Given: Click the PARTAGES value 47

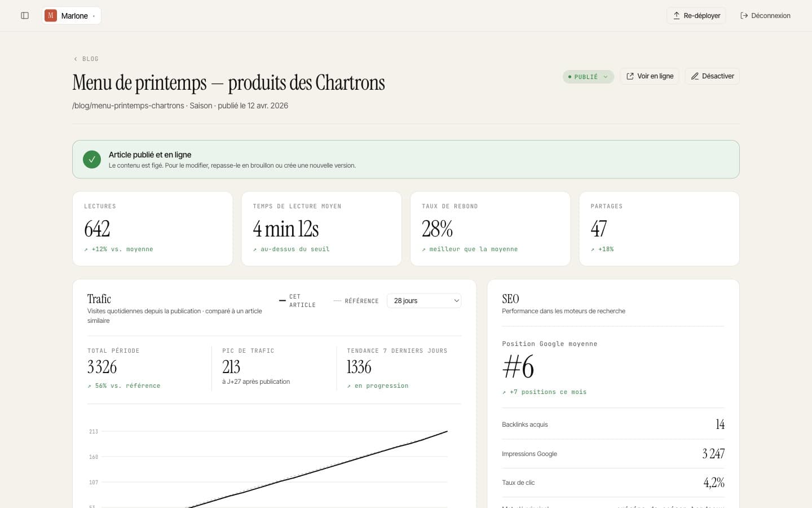Looking at the screenshot, I should pyautogui.click(x=599, y=229).
